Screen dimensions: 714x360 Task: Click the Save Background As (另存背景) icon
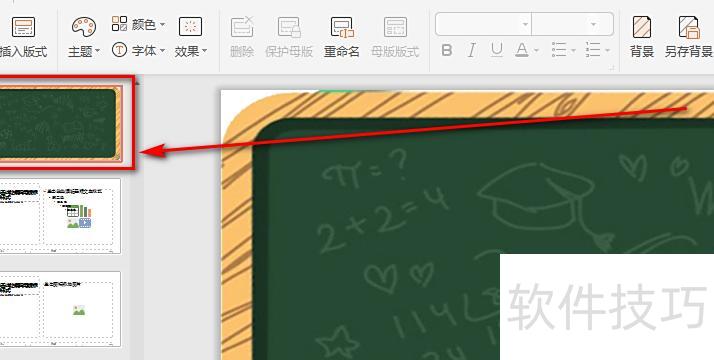click(x=689, y=27)
